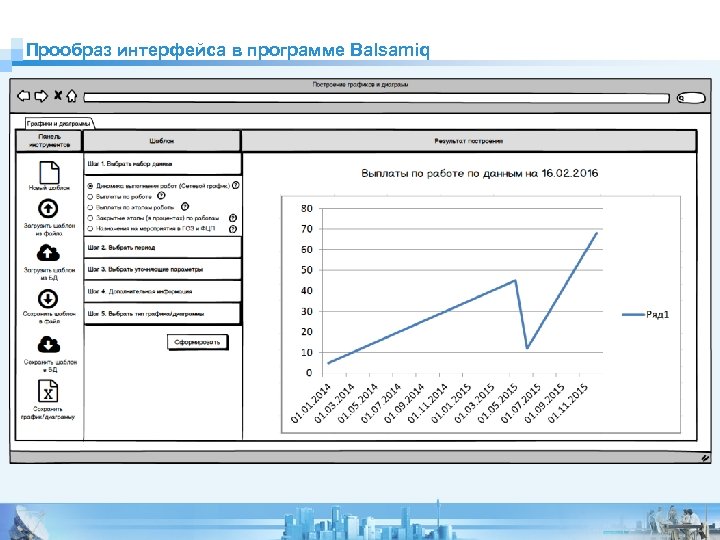Expand Шаг 2 Выбрать период section

point(163,248)
